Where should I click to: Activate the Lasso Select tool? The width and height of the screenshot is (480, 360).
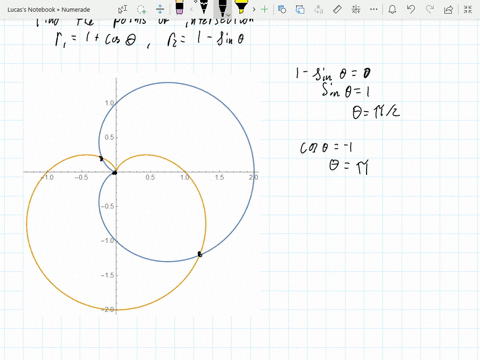[142, 9]
